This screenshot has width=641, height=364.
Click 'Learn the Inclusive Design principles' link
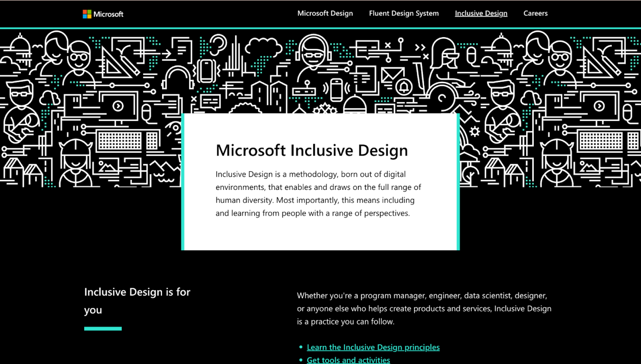pos(373,347)
